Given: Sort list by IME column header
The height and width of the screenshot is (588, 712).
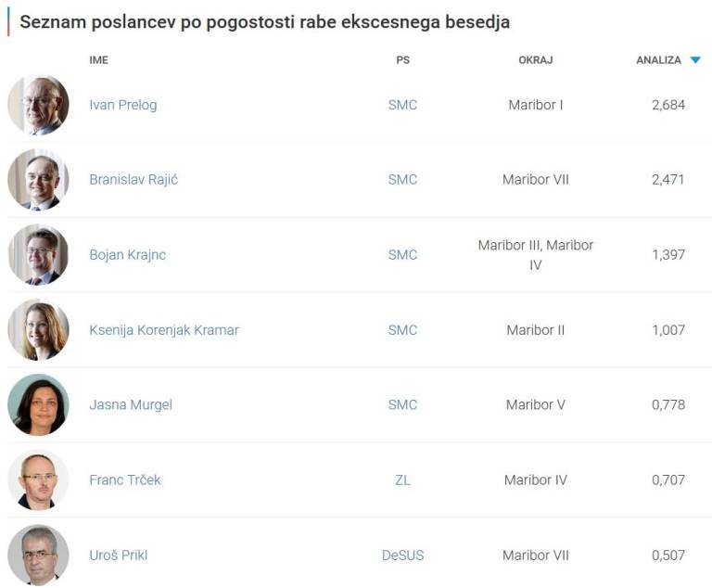Looking at the screenshot, I should 98,60.
